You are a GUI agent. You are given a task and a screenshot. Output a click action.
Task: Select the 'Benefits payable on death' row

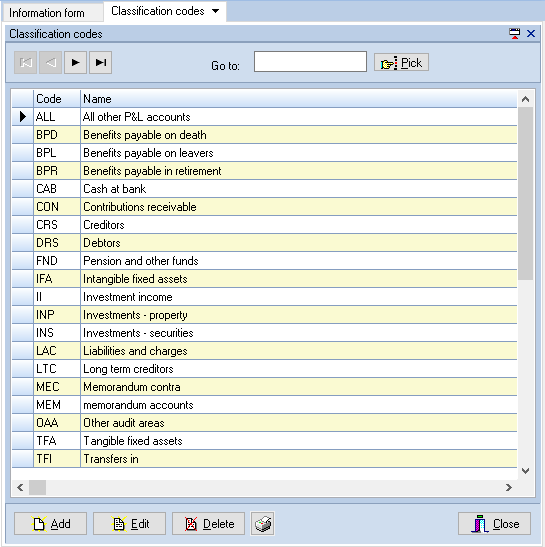[x=264, y=135]
